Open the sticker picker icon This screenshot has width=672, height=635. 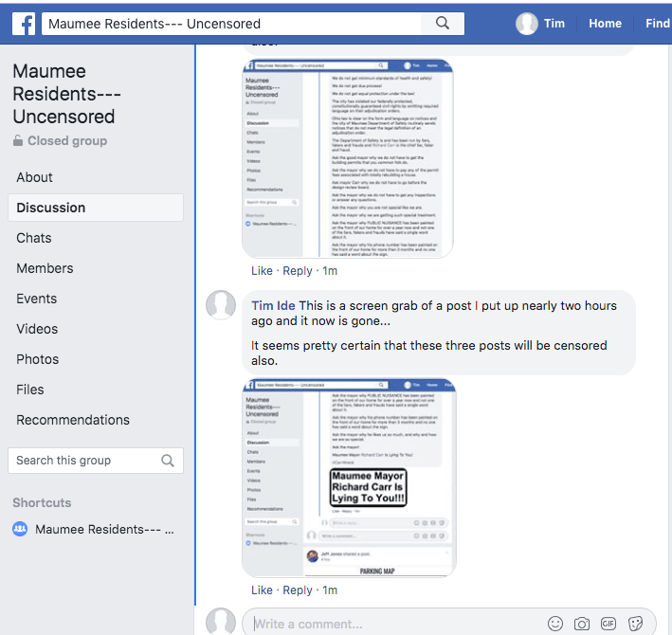click(x=635, y=624)
